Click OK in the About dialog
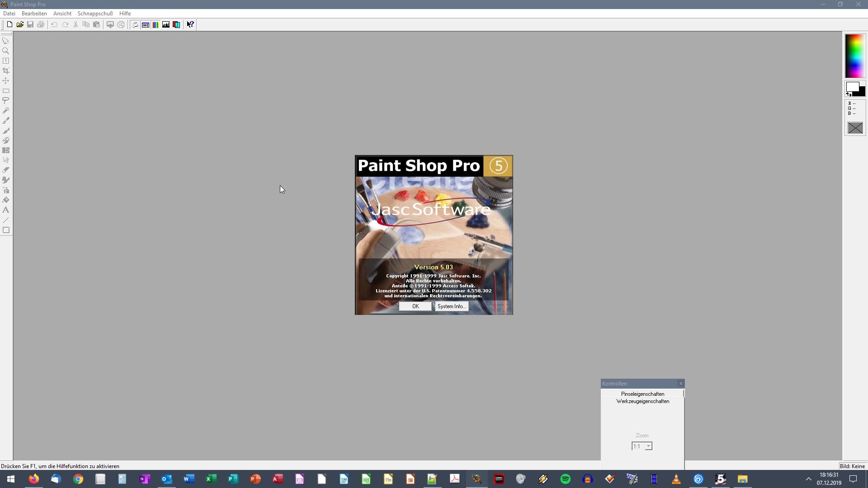The height and width of the screenshot is (488, 868). (x=415, y=306)
